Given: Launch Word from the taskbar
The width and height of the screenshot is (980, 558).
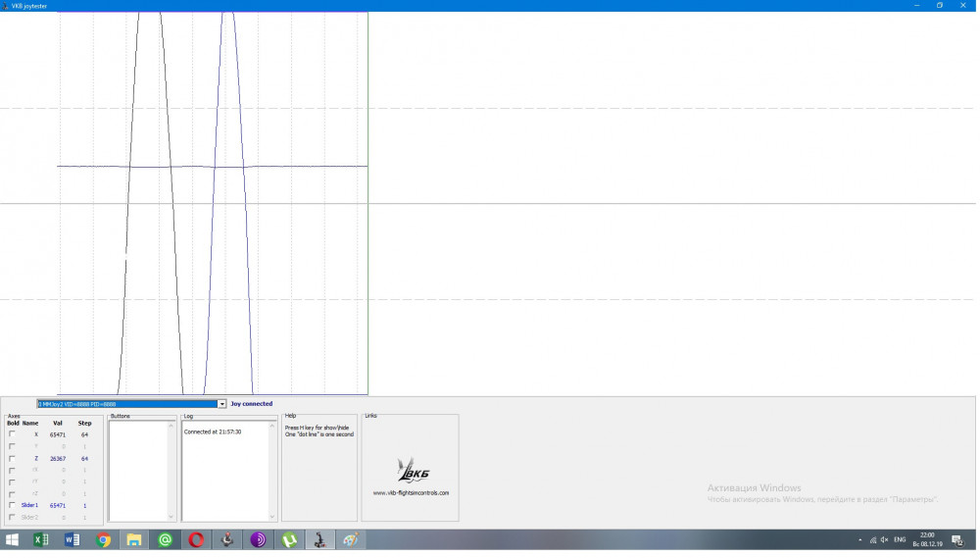Looking at the screenshot, I should coord(72,540).
